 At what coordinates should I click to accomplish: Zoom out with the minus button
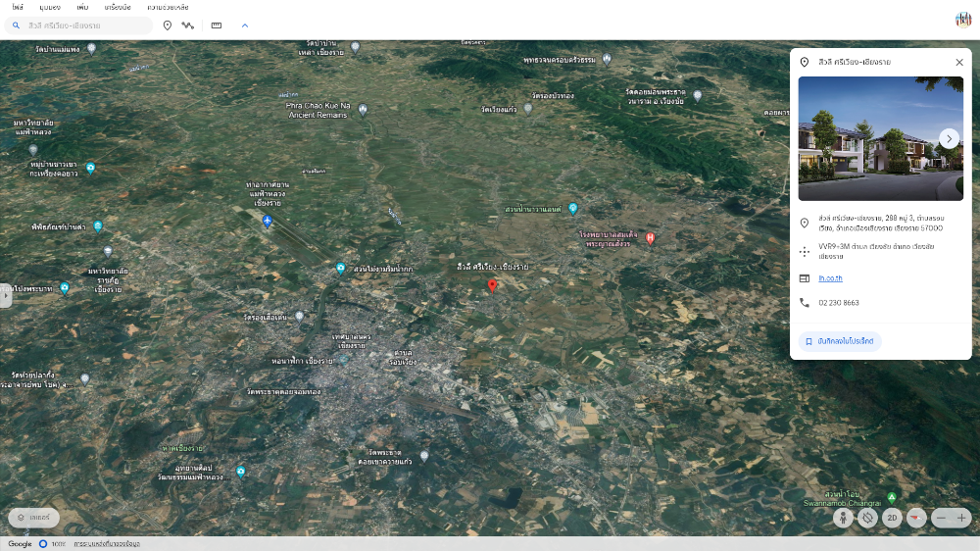tap(941, 518)
